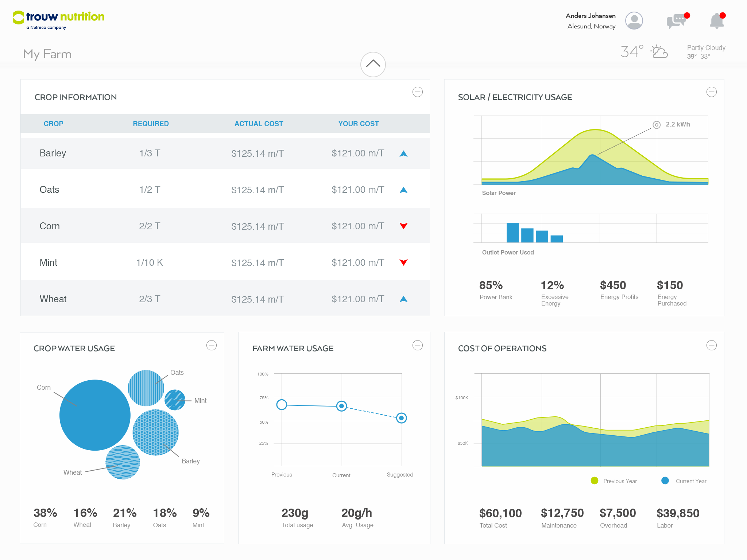This screenshot has height=560, width=747.
Task: Click the tallest Outlet Power Used bar
Action: tap(512, 233)
